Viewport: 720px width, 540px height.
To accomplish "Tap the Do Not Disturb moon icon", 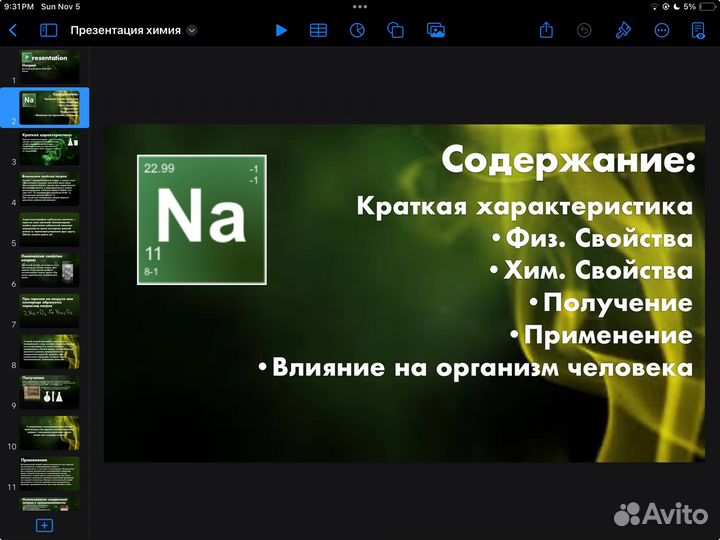I will click(x=676, y=7).
